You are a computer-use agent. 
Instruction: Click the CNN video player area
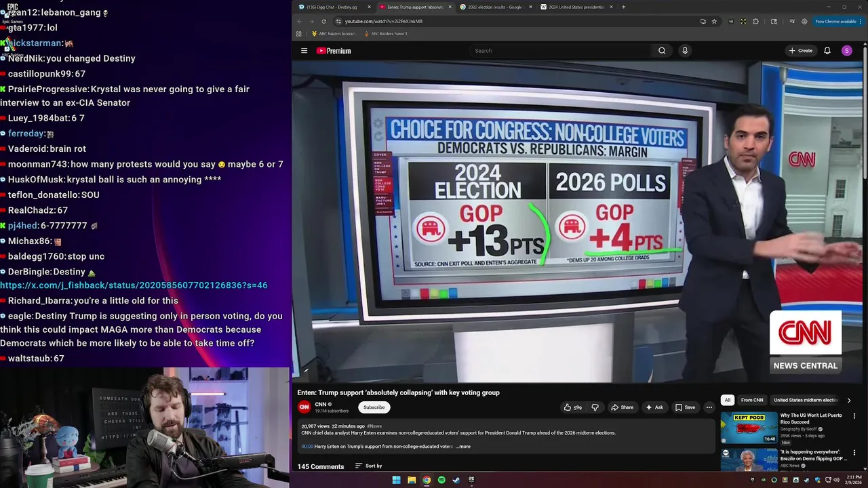click(x=577, y=222)
